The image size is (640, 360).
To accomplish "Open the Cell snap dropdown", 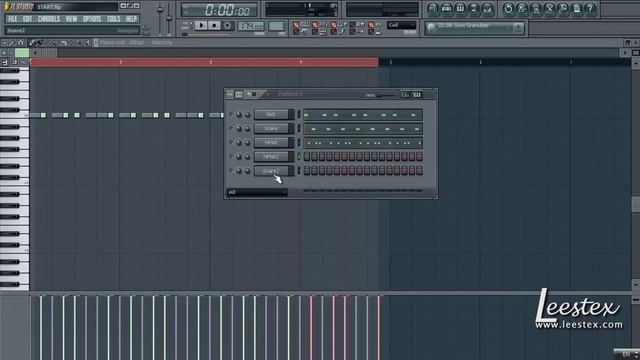I will (x=402, y=26).
